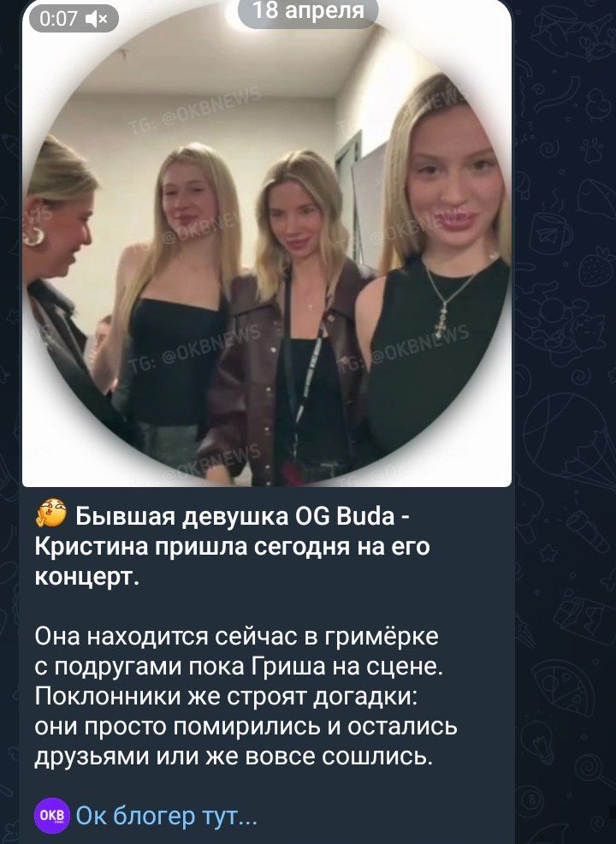Tap the paragraph starting "Она находится сейчас"
Screen dimensions: 616x844
pos(246,697)
